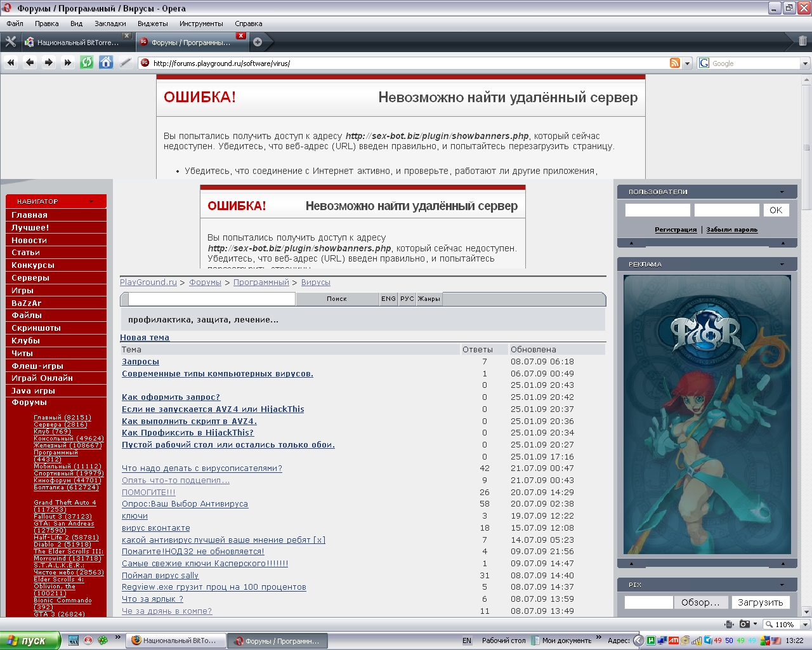Open the Справка menu
The width and height of the screenshot is (812, 650).
pyautogui.click(x=249, y=23)
